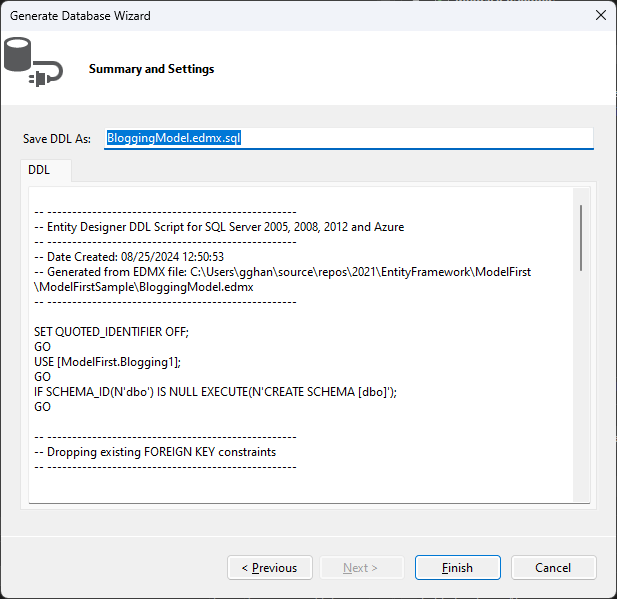This screenshot has width=617, height=599.
Task: Click the Entity Designer DDL Script comment
Action: pos(219,227)
